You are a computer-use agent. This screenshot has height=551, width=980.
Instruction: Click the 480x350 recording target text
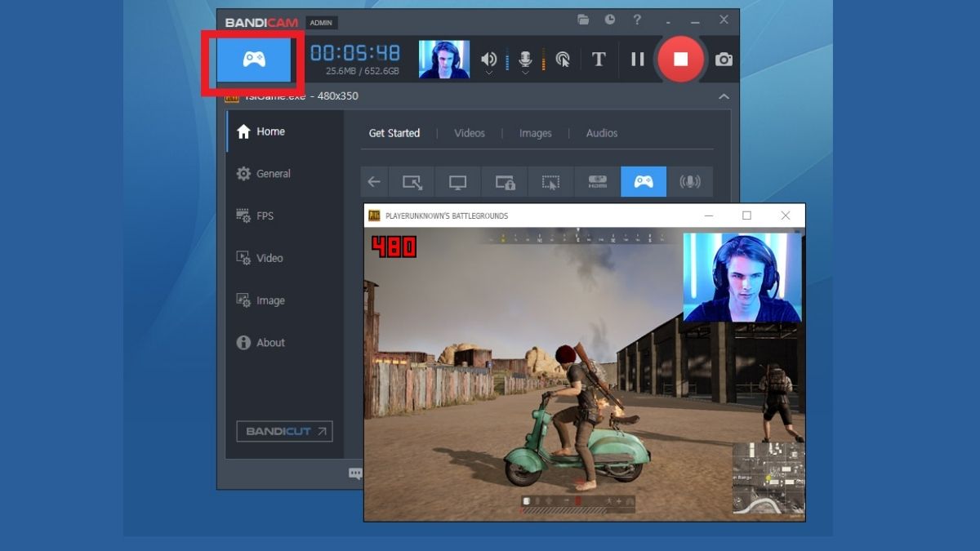pos(338,96)
